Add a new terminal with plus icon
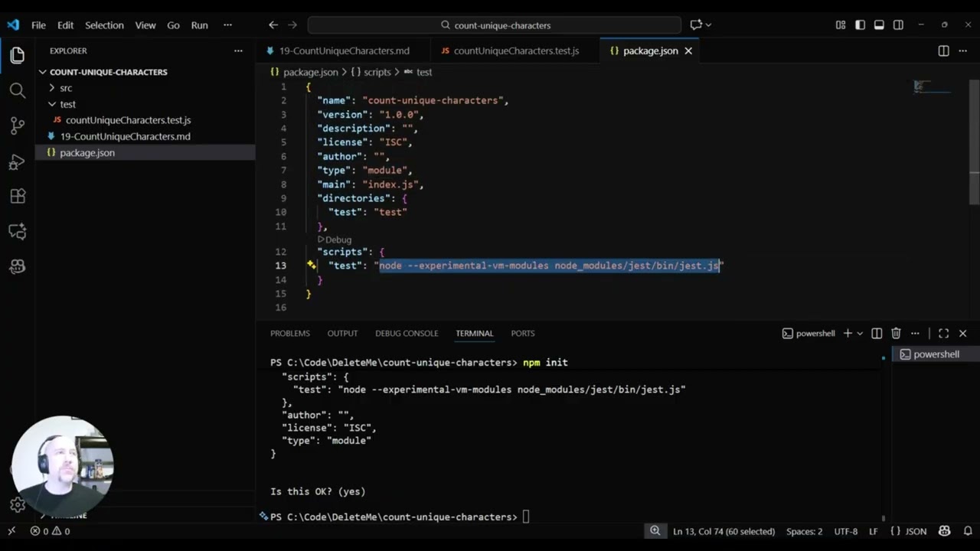980x551 pixels. (848, 334)
